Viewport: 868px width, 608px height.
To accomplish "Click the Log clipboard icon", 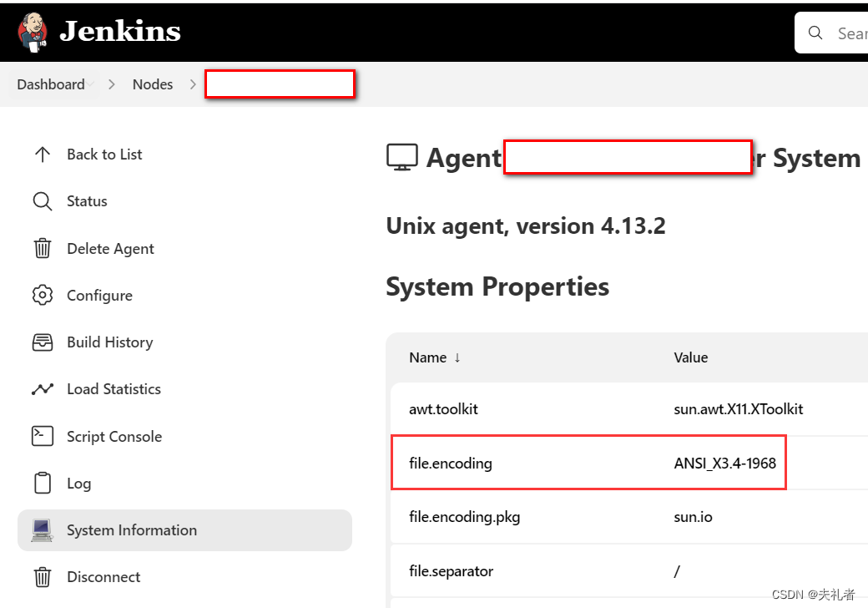I will (43, 483).
